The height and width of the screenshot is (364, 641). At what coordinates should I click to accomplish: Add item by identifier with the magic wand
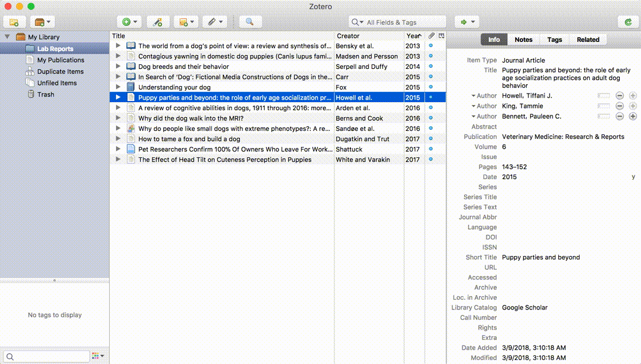pyautogui.click(x=158, y=22)
